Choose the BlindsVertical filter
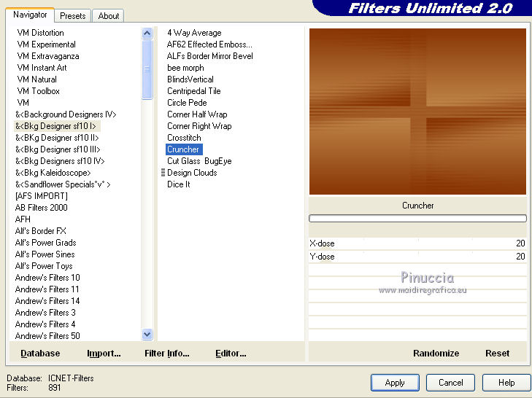The width and height of the screenshot is (532, 398). (x=190, y=79)
